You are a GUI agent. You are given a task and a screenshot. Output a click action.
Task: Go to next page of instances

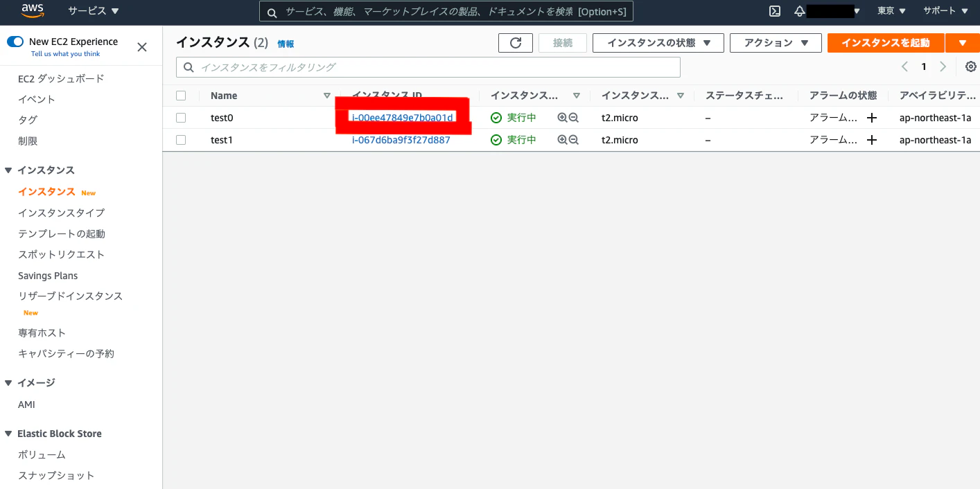[943, 66]
